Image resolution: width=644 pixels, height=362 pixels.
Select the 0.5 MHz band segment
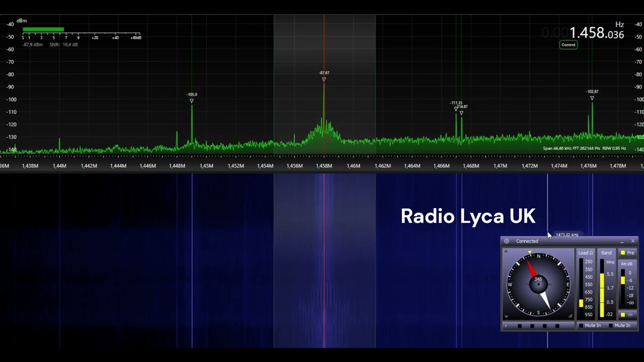[610, 302]
